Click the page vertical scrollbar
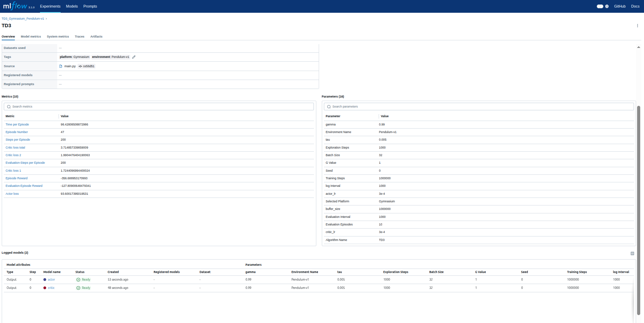644x323 pixels. pos(638,210)
